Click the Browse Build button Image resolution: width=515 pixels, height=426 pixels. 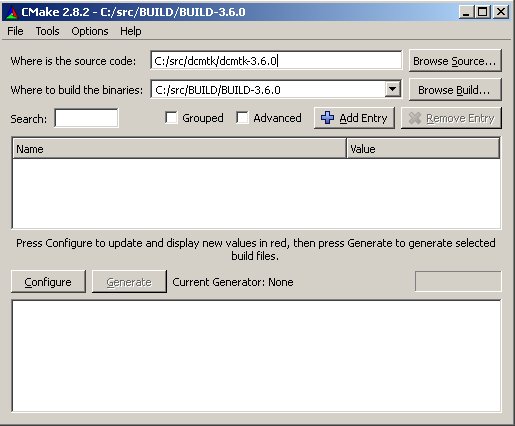[x=455, y=90]
